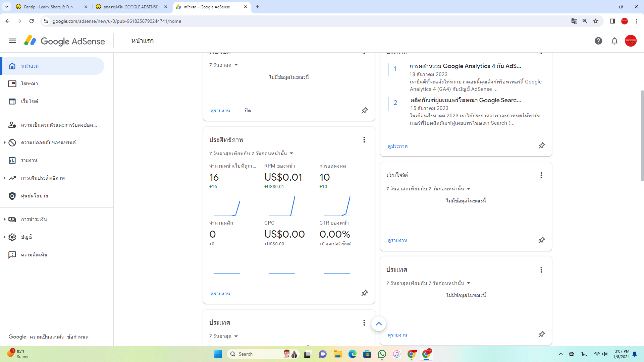Screen dimensions: 644x362
Task: Open three-dot menu of ประสิทธิภาพ card
Action: pos(364,140)
